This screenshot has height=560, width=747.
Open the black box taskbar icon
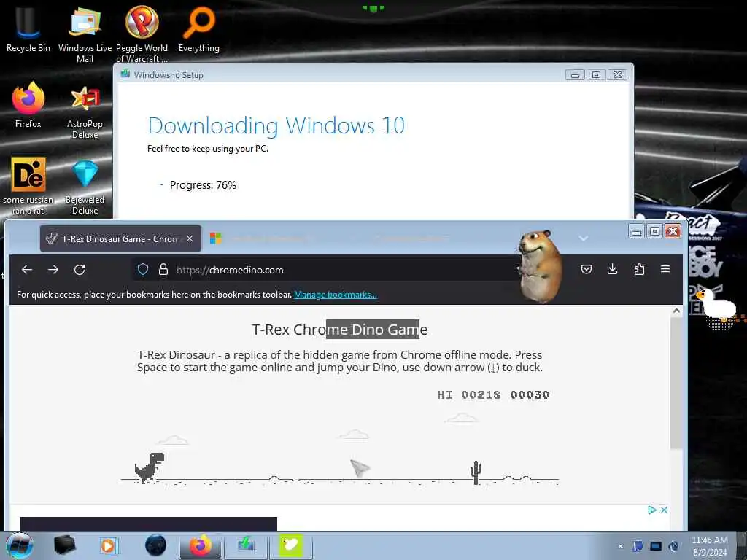(64, 545)
